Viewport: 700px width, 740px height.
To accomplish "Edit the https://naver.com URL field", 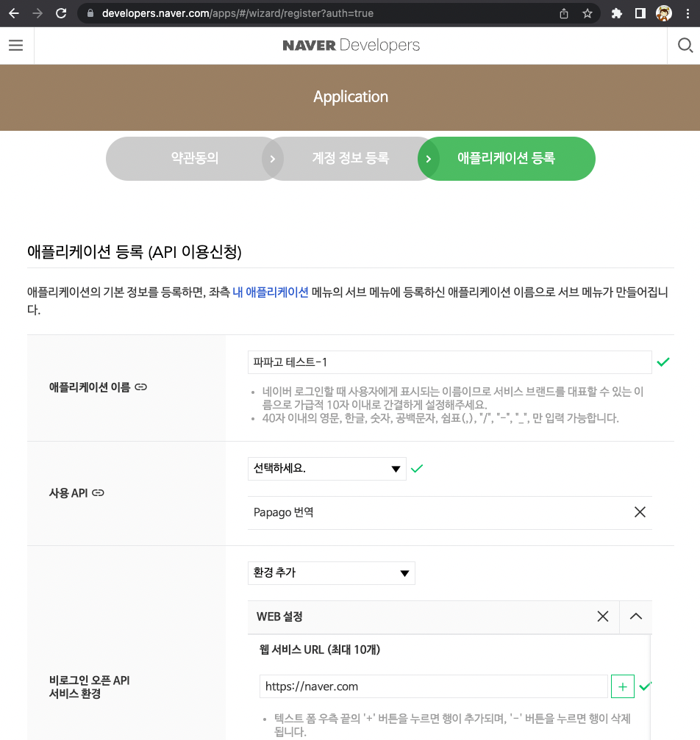I will tap(434, 686).
